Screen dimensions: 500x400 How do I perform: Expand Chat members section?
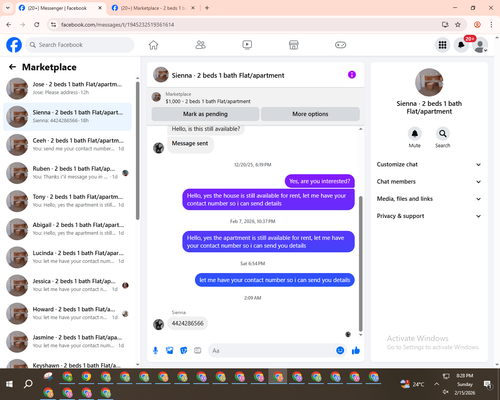click(429, 182)
